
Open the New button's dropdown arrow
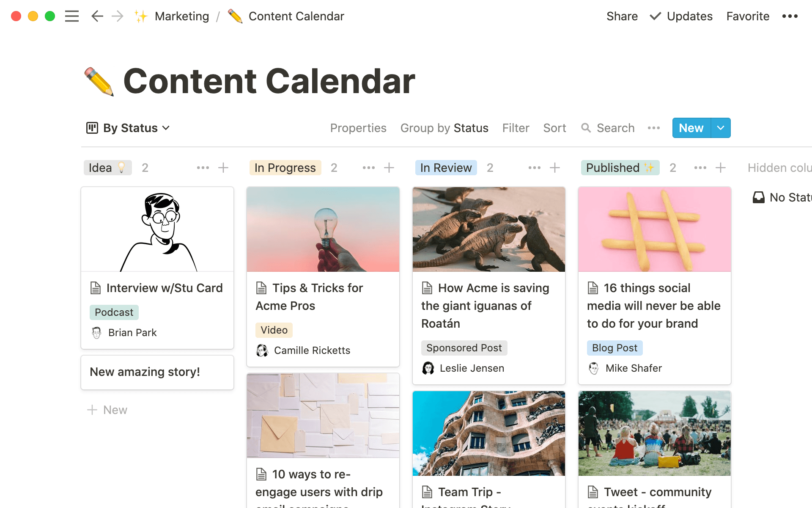pyautogui.click(x=720, y=127)
